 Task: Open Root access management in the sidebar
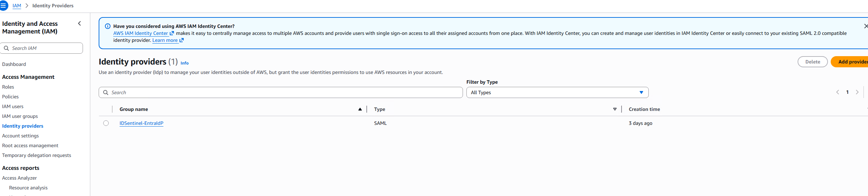30,145
